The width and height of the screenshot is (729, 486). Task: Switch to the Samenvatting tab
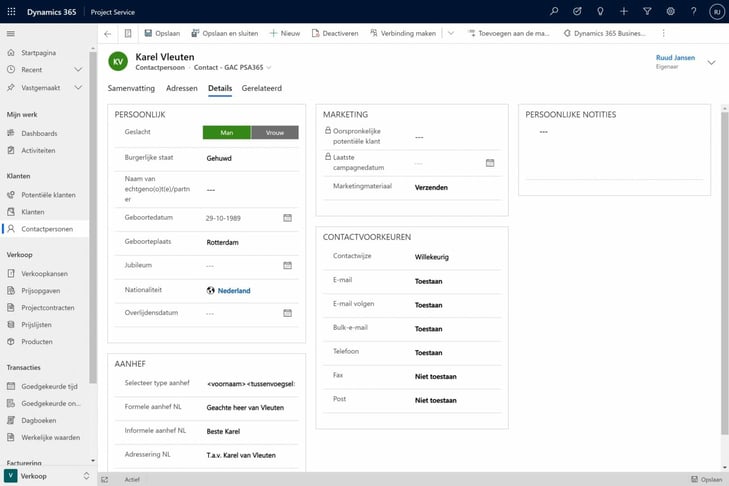tap(131, 88)
